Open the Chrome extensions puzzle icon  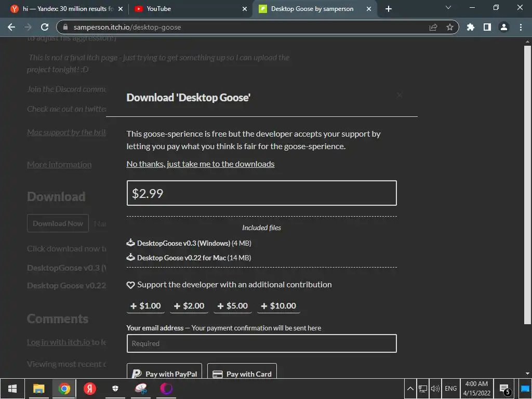pos(471,27)
